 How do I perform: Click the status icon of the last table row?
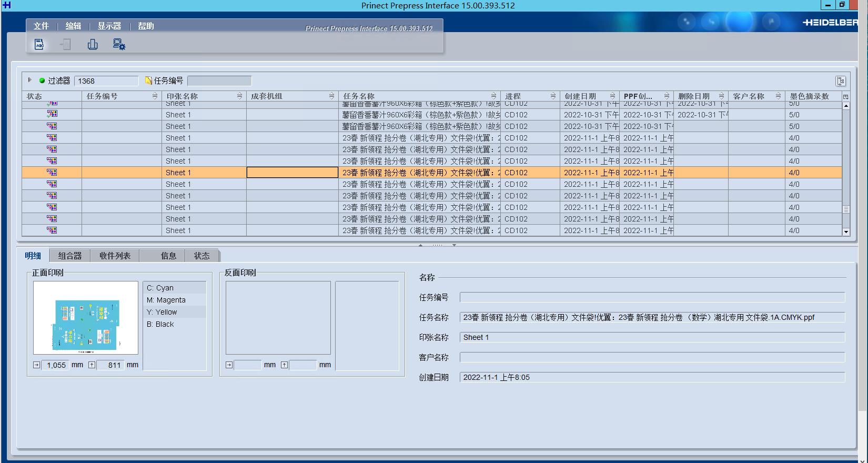click(x=52, y=230)
